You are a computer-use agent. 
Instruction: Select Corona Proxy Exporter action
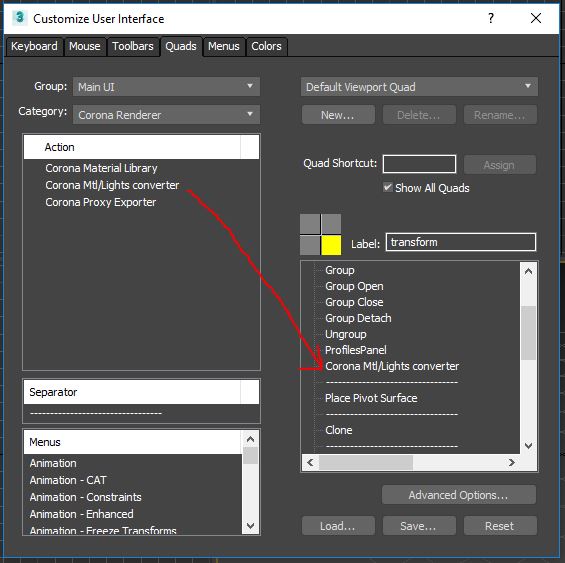pos(101,202)
